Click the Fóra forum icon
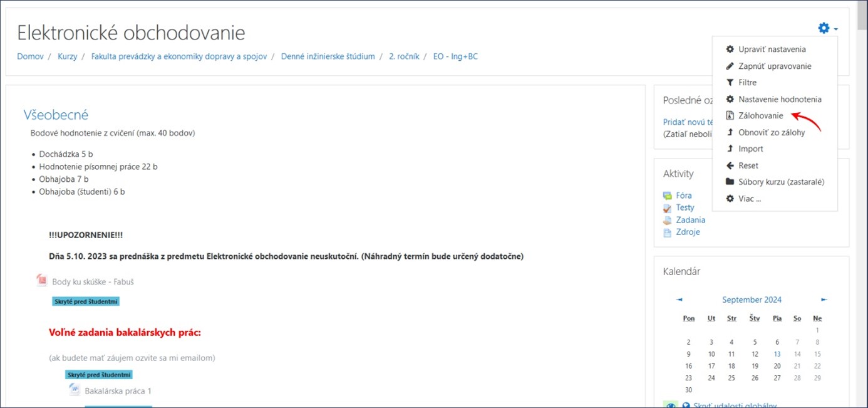The width and height of the screenshot is (868, 408). coord(668,196)
